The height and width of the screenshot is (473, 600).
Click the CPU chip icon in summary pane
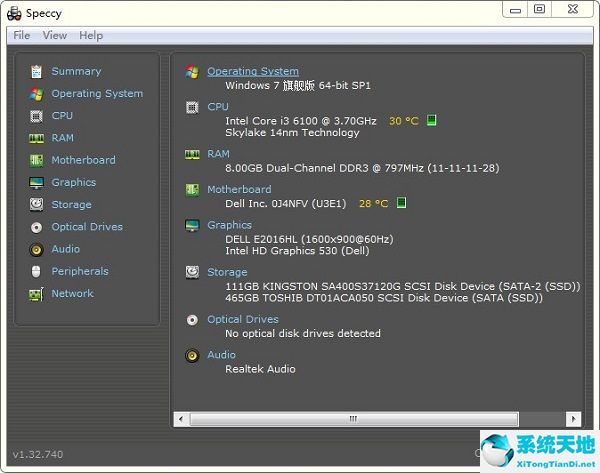click(192, 108)
